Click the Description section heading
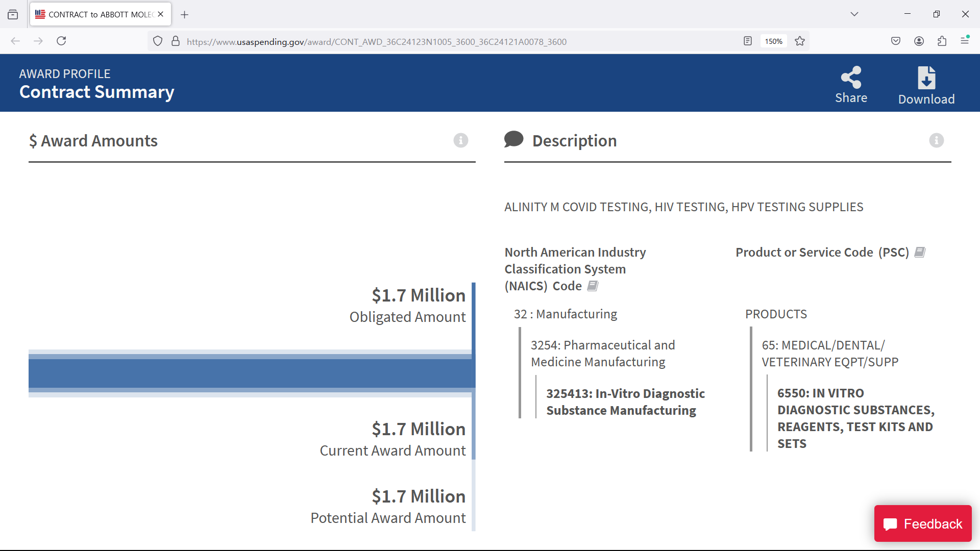The width and height of the screenshot is (980, 551). tap(574, 141)
